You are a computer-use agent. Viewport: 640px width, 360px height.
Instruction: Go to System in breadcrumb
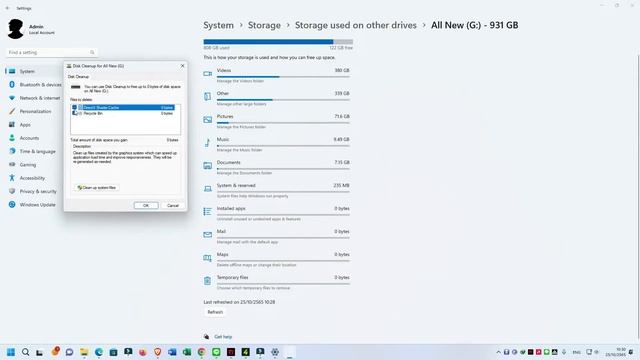pos(218,25)
